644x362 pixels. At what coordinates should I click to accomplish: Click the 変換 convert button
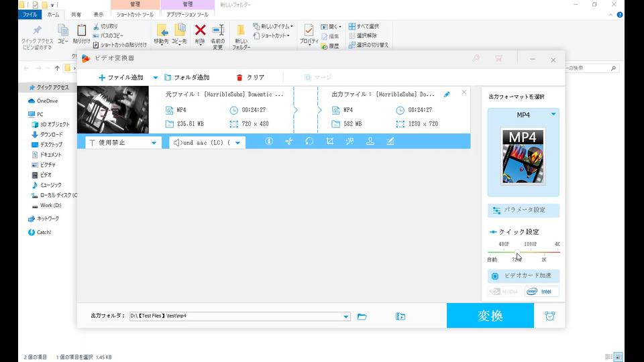tap(490, 316)
